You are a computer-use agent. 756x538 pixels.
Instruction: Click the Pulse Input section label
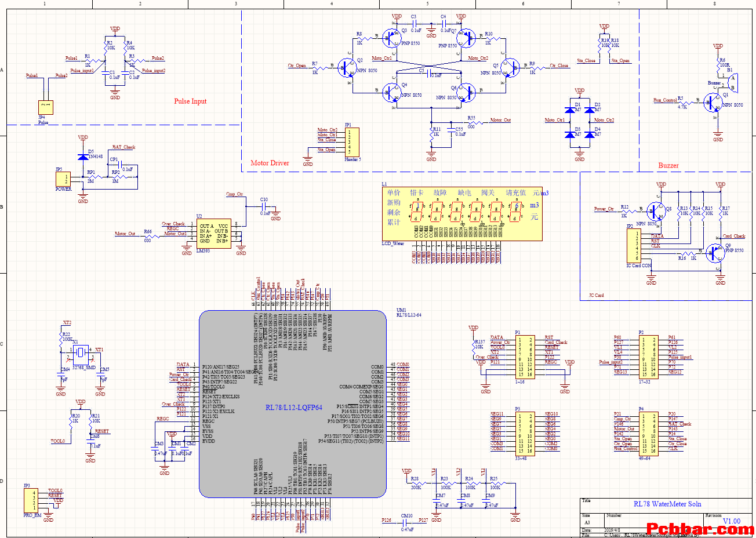190,101
